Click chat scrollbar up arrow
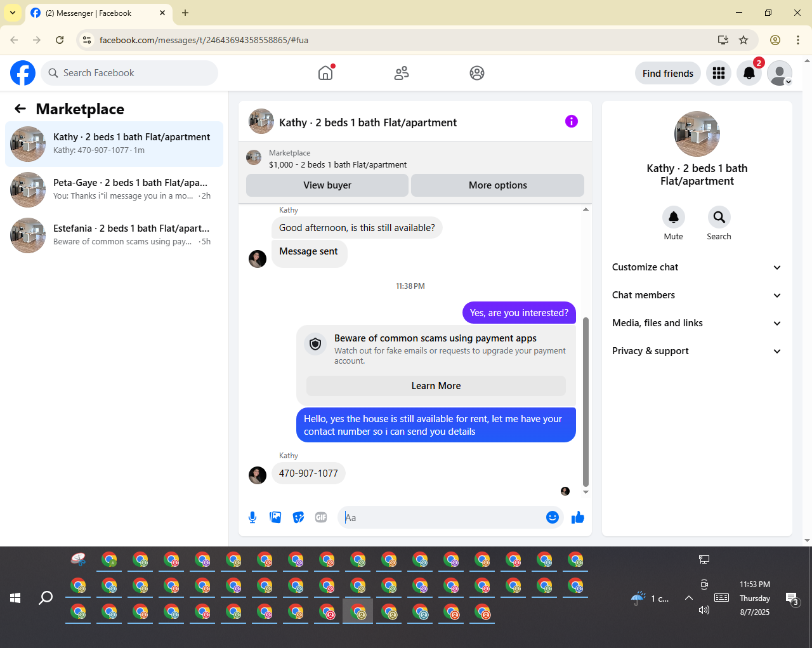 [586, 209]
